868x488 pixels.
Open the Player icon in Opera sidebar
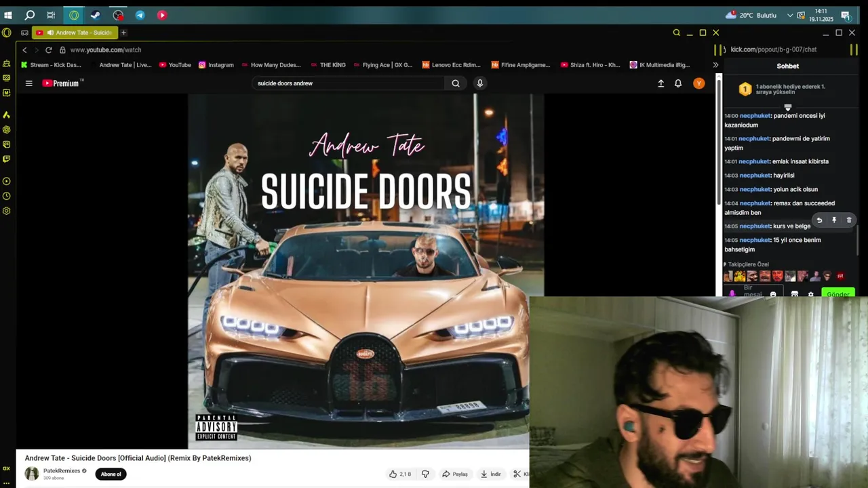pos(6,181)
